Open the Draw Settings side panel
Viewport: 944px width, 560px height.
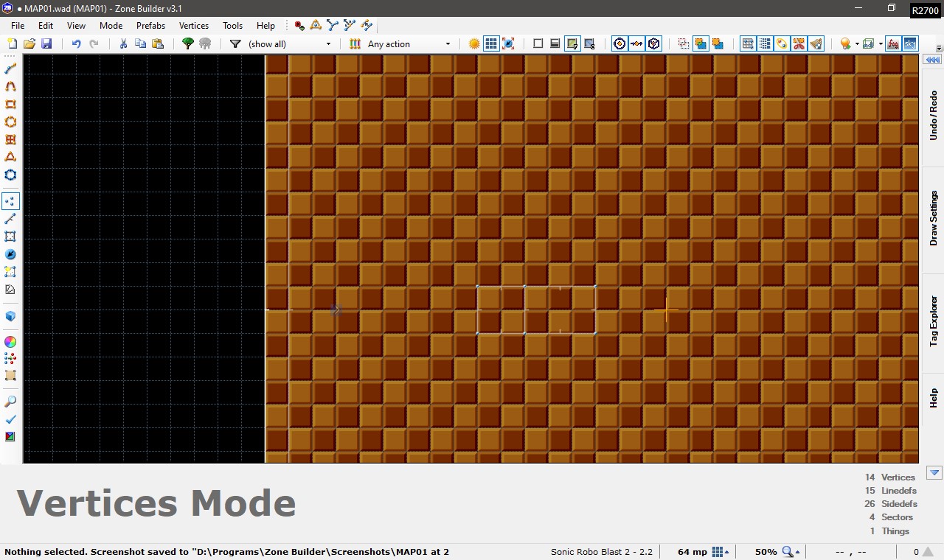pyautogui.click(x=933, y=219)
